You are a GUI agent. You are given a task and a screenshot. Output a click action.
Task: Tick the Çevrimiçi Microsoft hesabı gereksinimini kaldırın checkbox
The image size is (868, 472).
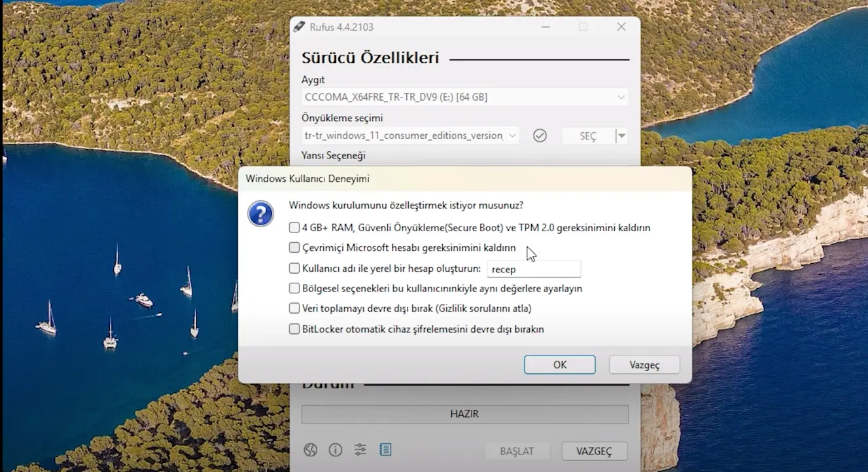pyautogui.click(x=294, y=248)
